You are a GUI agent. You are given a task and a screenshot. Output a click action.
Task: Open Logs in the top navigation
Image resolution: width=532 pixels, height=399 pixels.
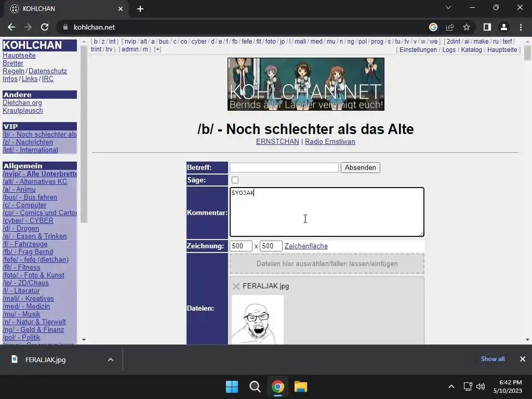coord(449,50)
